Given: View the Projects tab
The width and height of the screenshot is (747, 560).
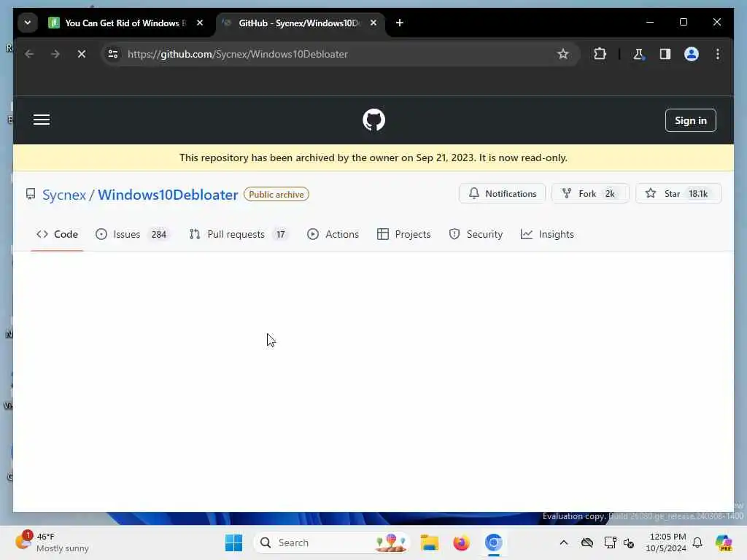Looking at the screenshot, I should 403,234.
